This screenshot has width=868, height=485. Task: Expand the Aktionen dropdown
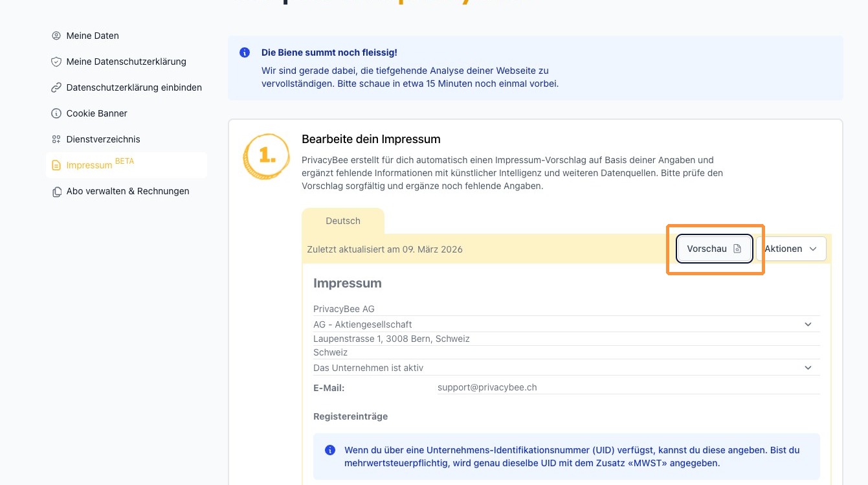tap(791, 249)
